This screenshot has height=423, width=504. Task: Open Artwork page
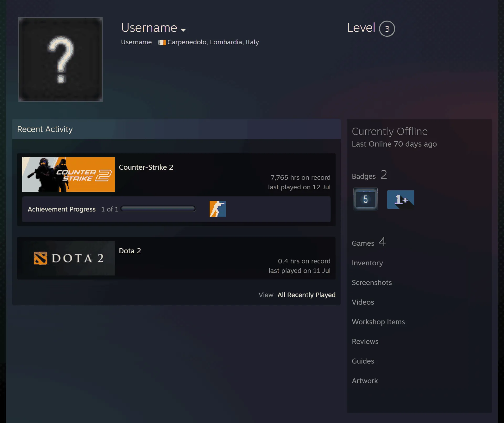click(365, 381)
